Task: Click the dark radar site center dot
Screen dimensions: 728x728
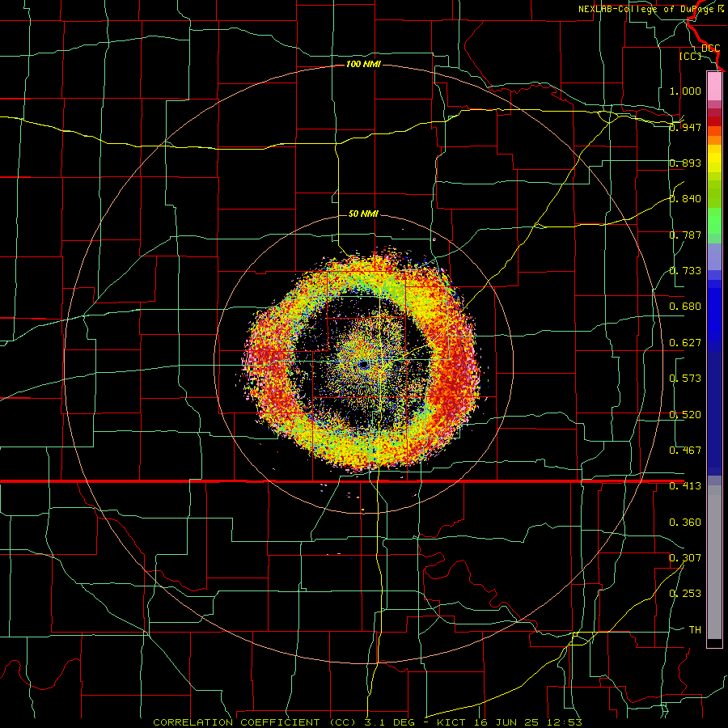Action: coord(363,365)
